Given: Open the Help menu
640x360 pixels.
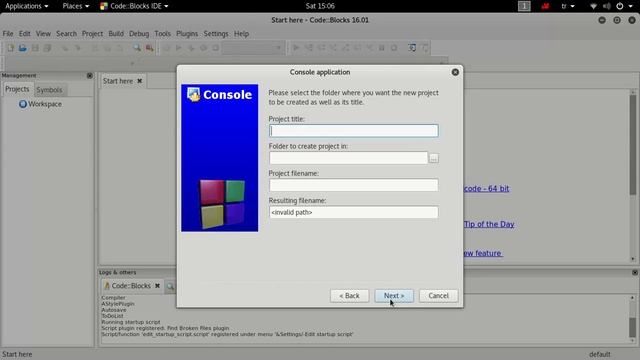Looking at the screenshot, I should point(241,34).
